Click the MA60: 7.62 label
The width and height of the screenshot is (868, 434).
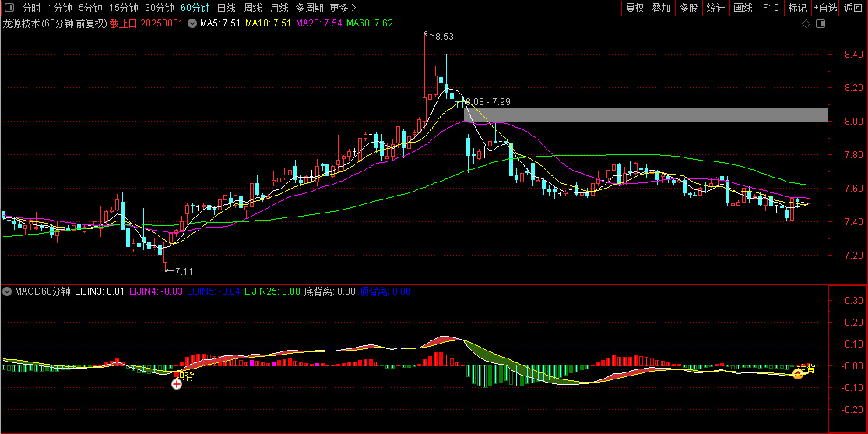[x=370, y=24]
